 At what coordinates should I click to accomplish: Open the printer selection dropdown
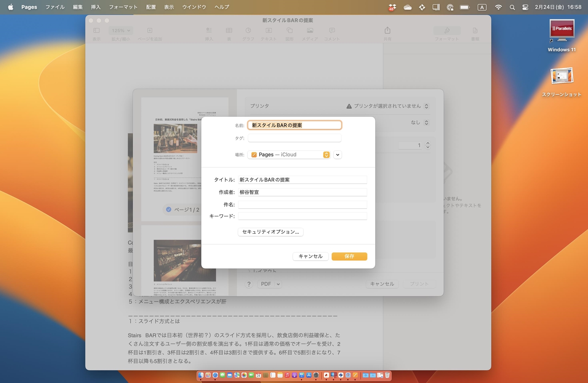pyautogui.click(x=426, y=106)
